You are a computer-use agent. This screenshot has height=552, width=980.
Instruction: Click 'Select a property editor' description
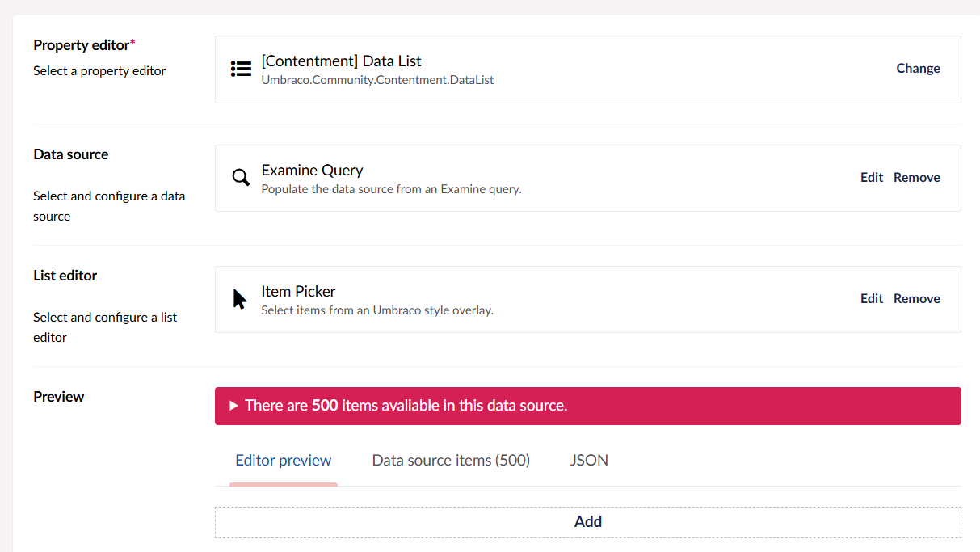pyautogui.click(x=99, y=71)
